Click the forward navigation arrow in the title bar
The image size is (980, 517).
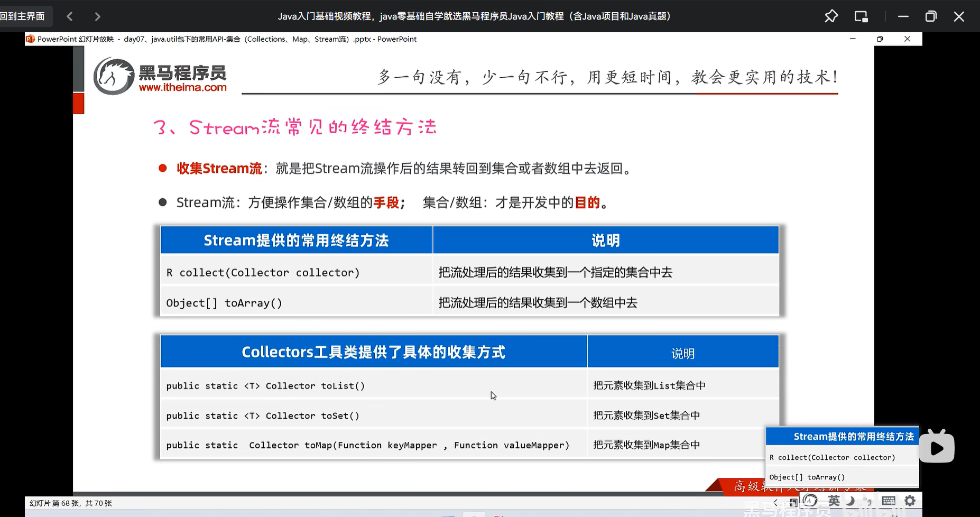pos(97,16)
